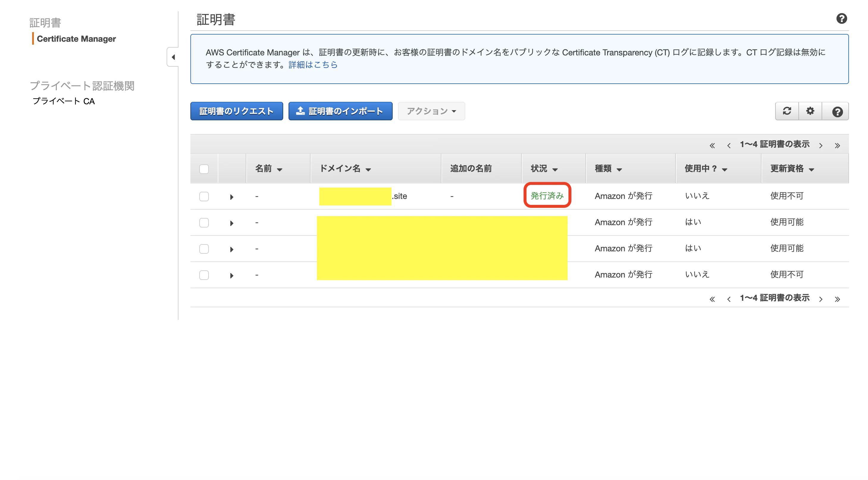Refresh the certificate list
Viewport: 868px width, 480px height.
tap(787, 111)
